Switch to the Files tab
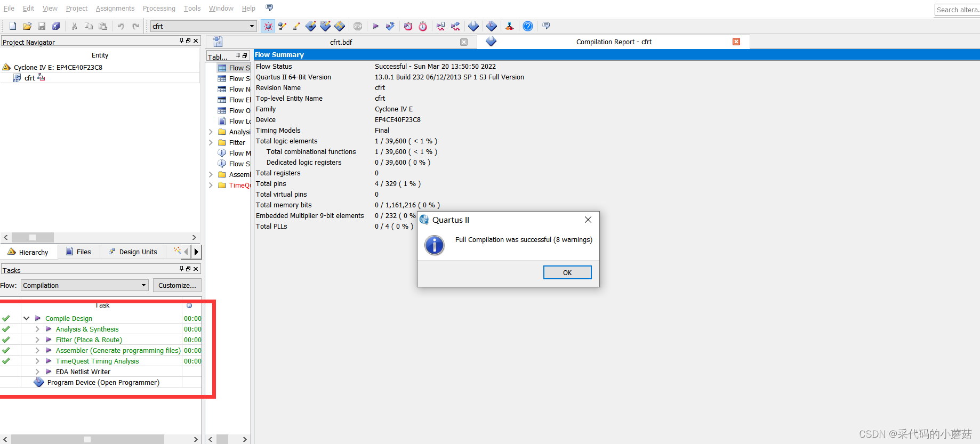980x444 pixels. [x=78, y=252]
